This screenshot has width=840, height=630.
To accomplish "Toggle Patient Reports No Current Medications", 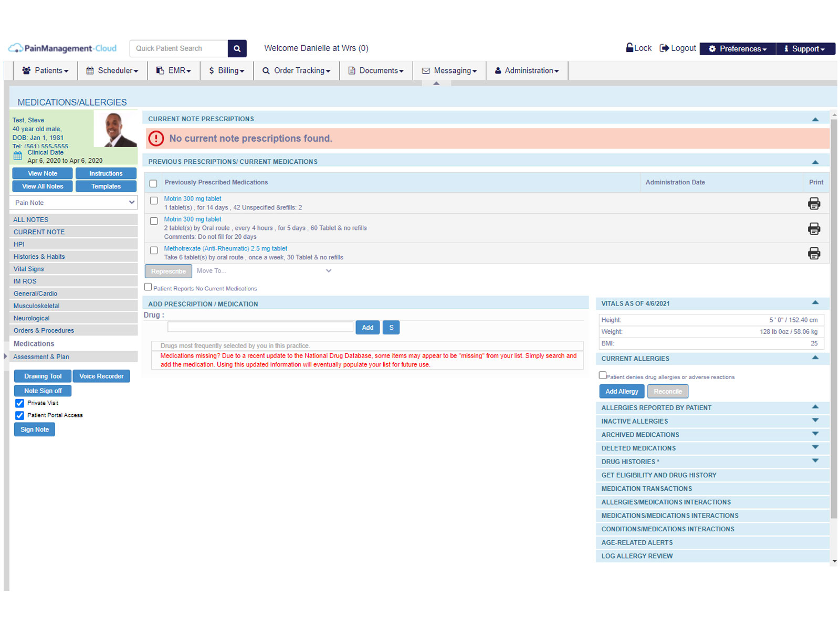I will [148, 287].
